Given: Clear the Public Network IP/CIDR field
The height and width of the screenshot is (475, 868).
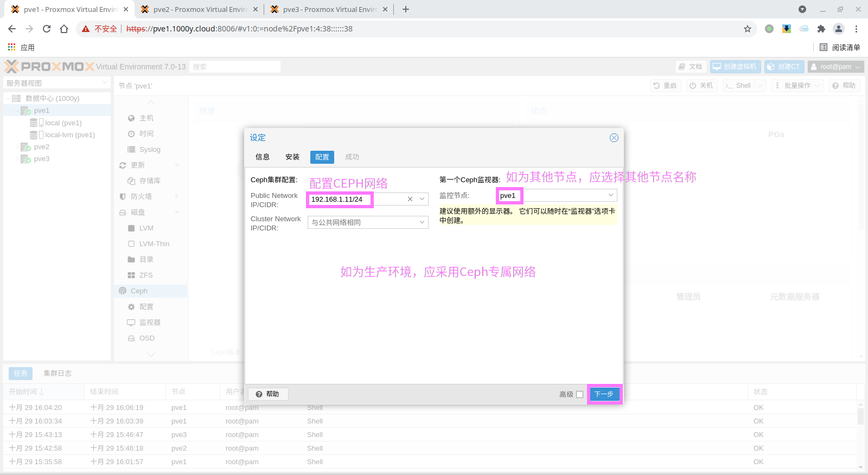Looking at the screenshot, I should click(410, 199).
